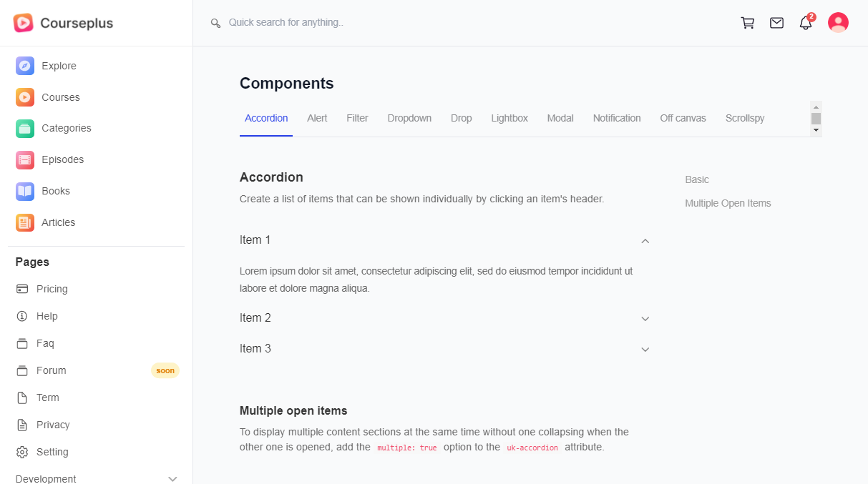The image size is (868, 484).
Task: Open the messages envelope icon
Action: pyautogui.click(x=776, y=23)
